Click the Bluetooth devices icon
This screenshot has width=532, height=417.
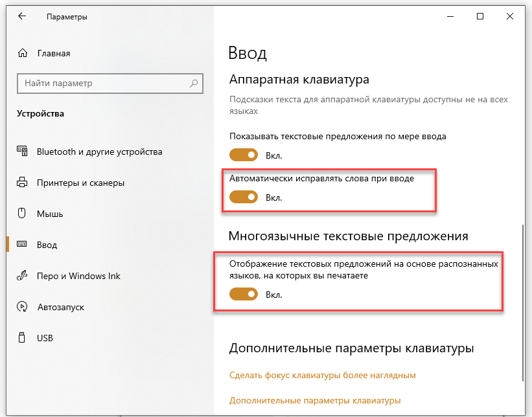(22, 151)
